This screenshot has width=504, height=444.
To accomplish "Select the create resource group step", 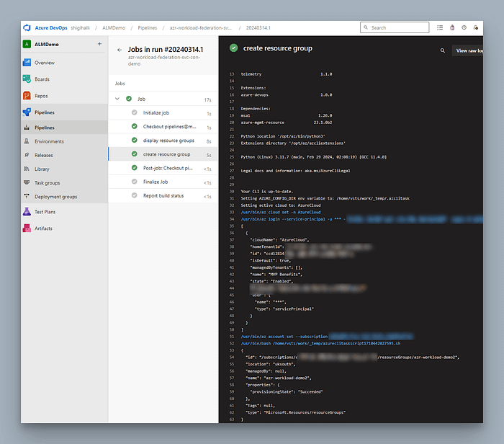I will coord(163,154).
